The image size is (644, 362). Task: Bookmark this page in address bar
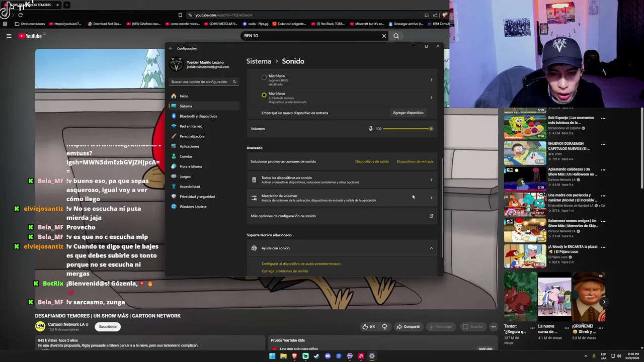(180, 15)
